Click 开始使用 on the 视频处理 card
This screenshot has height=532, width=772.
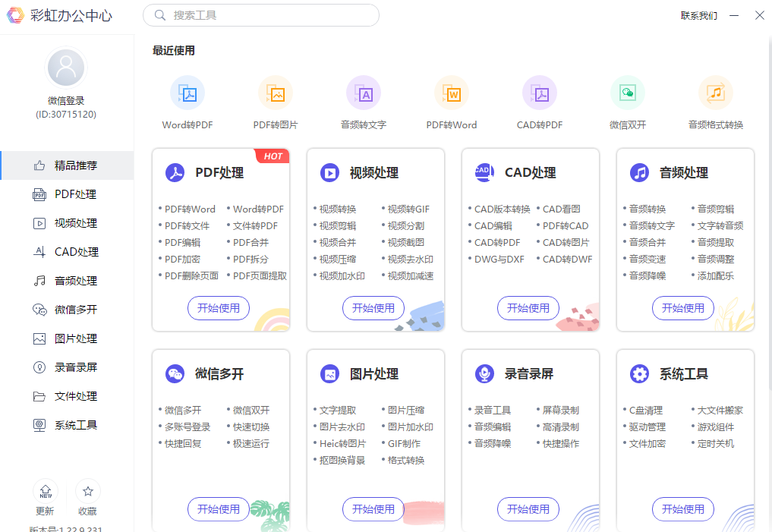click(373, 308)
